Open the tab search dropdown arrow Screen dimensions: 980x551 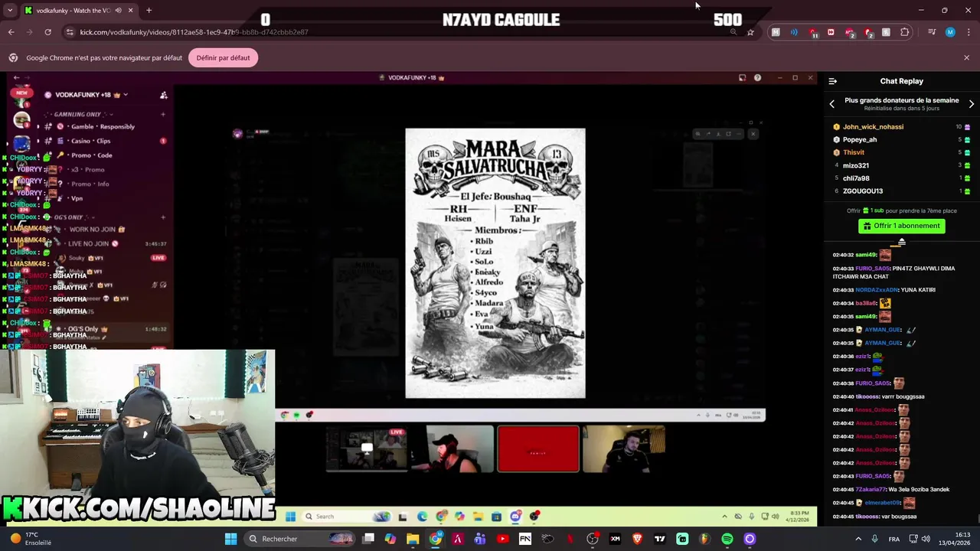pyautogui.click(x=9, y=11)
